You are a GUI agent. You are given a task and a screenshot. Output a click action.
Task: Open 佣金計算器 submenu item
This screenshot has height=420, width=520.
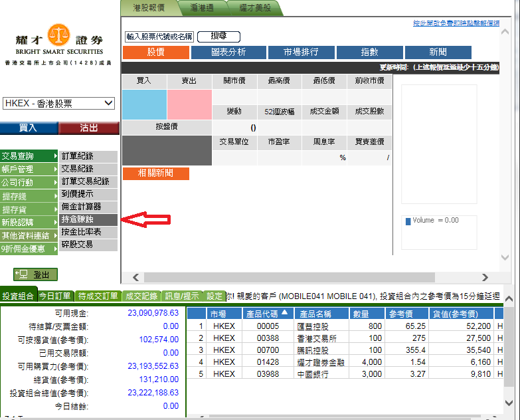click(x=88, y=207)
